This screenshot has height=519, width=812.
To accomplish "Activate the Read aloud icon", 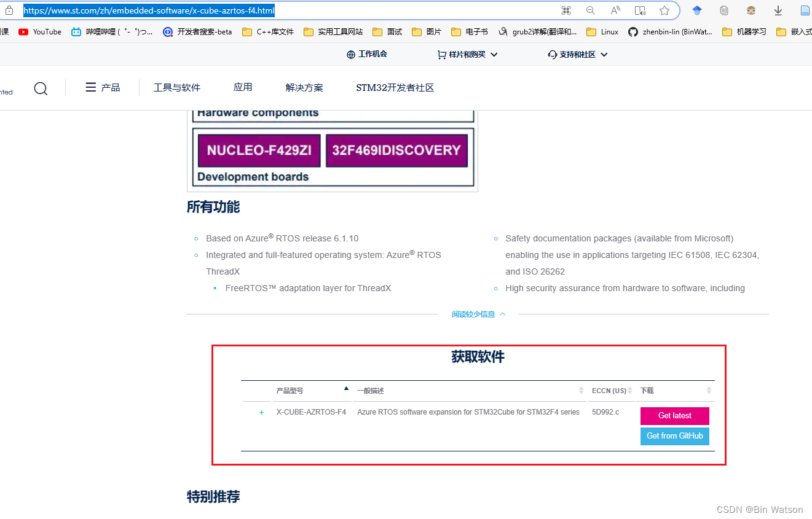I will point(615,10).
